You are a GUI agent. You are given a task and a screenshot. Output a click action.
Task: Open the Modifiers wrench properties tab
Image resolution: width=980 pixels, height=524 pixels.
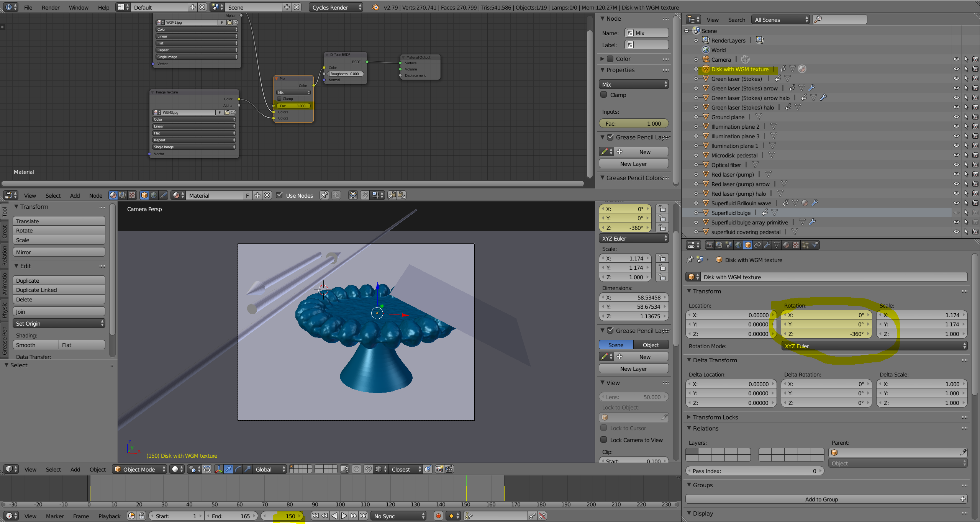click(x=767, y=245)
